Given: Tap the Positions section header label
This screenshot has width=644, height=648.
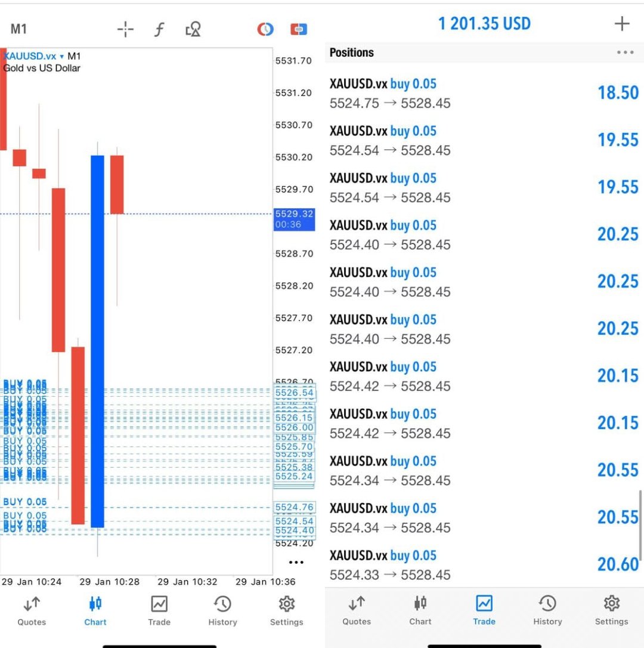Looking at the screenshot, I should pyautogui.click(x=352, y=53).
